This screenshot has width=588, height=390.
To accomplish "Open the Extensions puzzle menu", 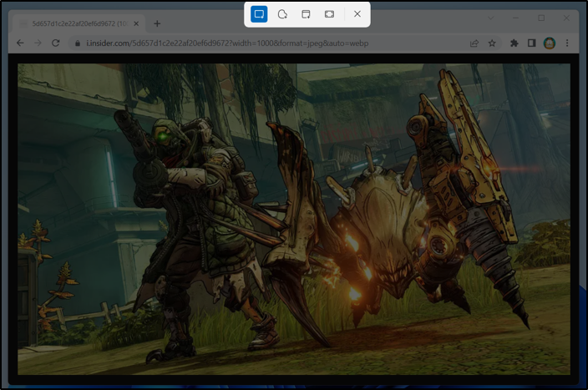I will point(514,43).
